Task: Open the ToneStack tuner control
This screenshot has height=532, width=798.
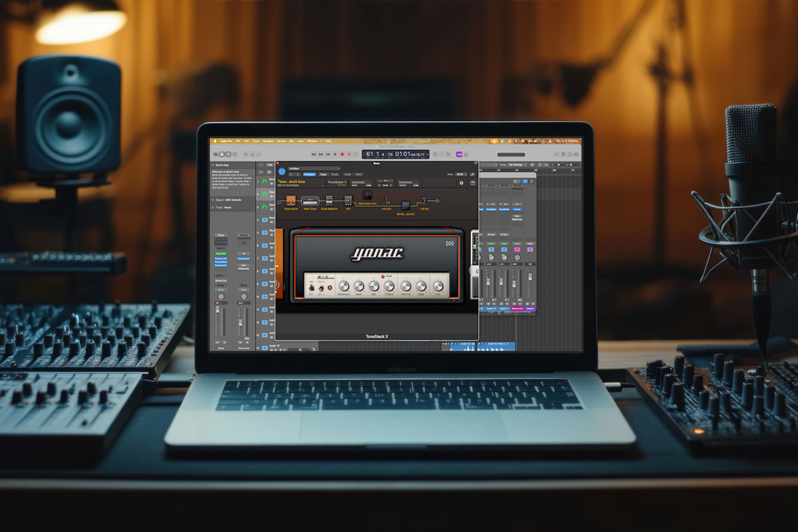Action: 385,185
